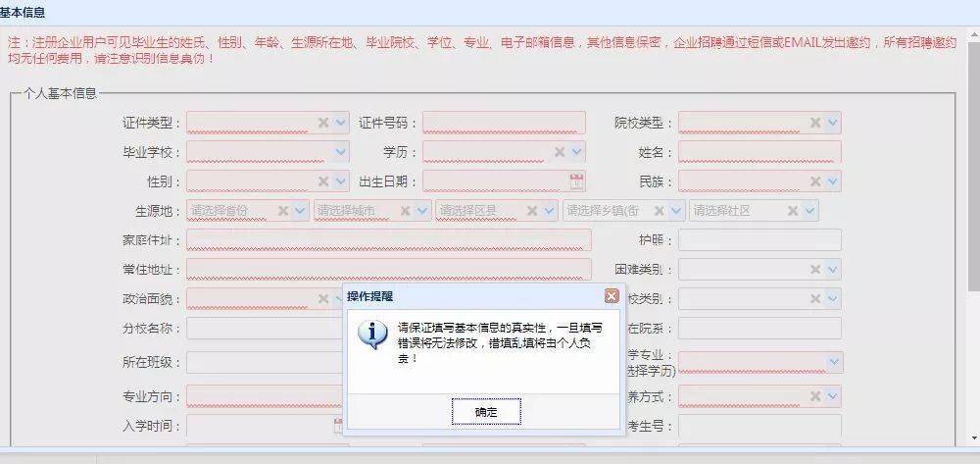The width and height of the screenshot is (980, 464).
Task: Expand the 毕业学校 dropdown arrow
Action: [341, 152]
